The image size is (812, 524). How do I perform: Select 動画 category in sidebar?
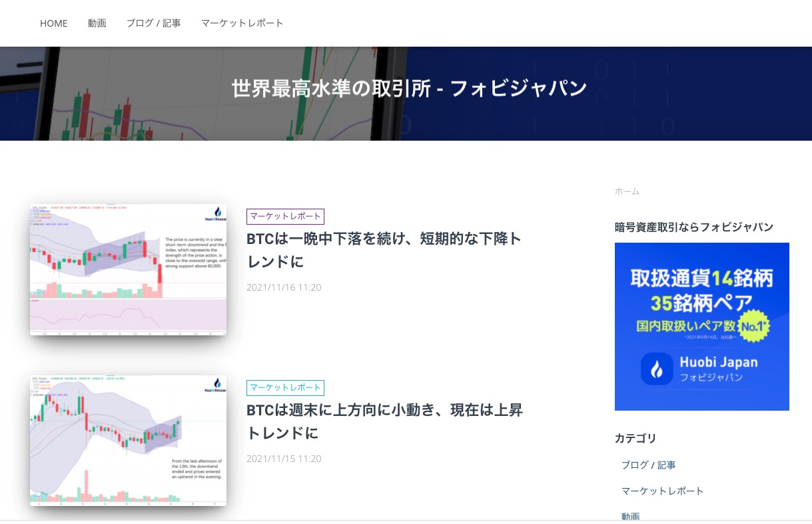[631, 517]
